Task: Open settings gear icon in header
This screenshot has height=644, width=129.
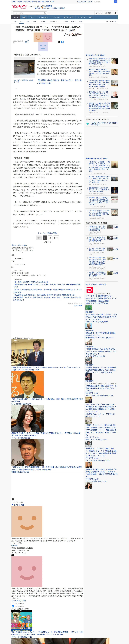Action: click(115, 13)
